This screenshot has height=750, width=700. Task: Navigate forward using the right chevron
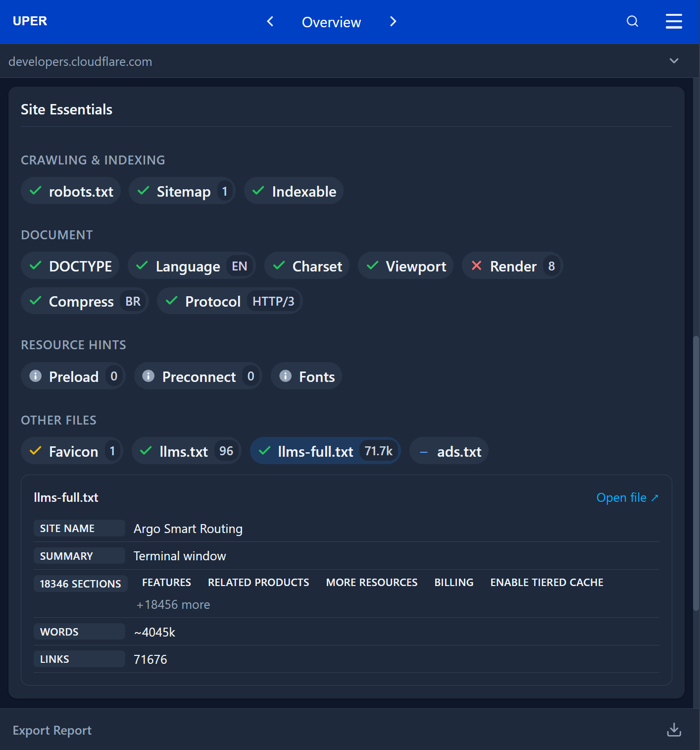393,21
